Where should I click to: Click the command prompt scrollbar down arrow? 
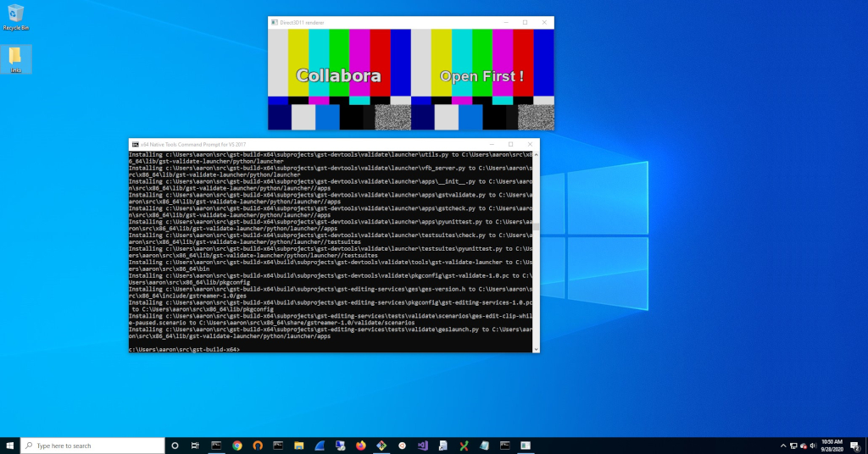[536, 349]
